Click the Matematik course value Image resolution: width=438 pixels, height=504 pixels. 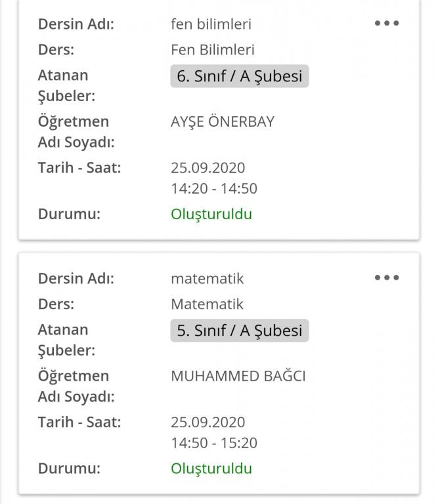point(207,304)
